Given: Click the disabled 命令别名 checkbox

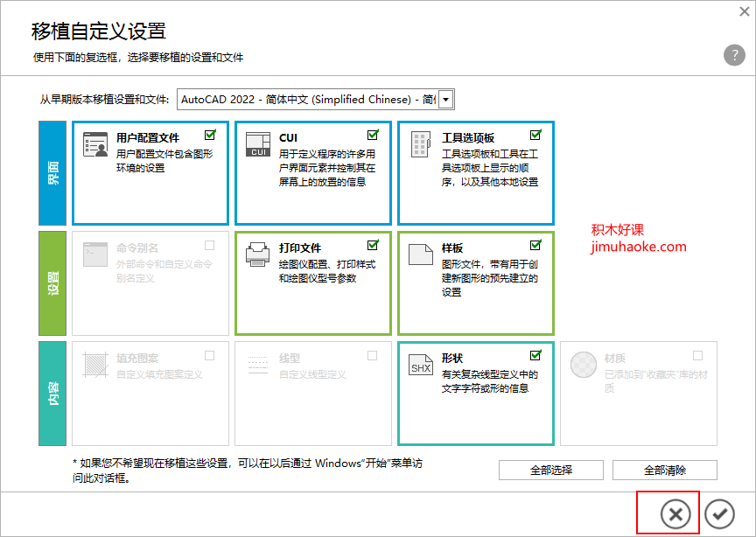Looking at the screenshot, I should coord(210,246).
